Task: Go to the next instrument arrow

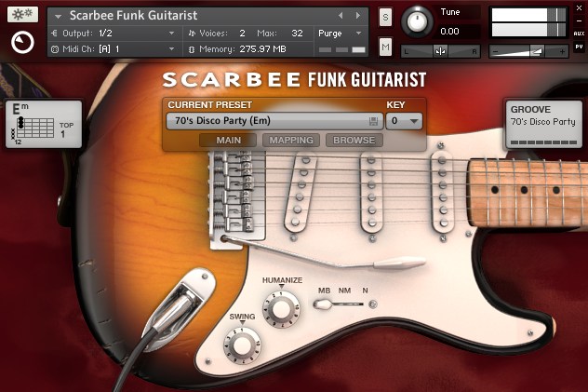Action: click(357, 16)
